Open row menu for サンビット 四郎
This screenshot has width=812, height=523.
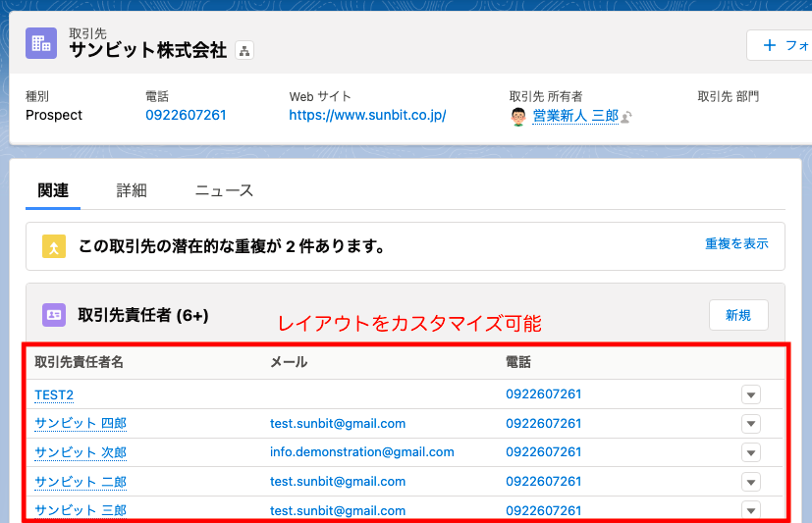click(x=751, y=424)
